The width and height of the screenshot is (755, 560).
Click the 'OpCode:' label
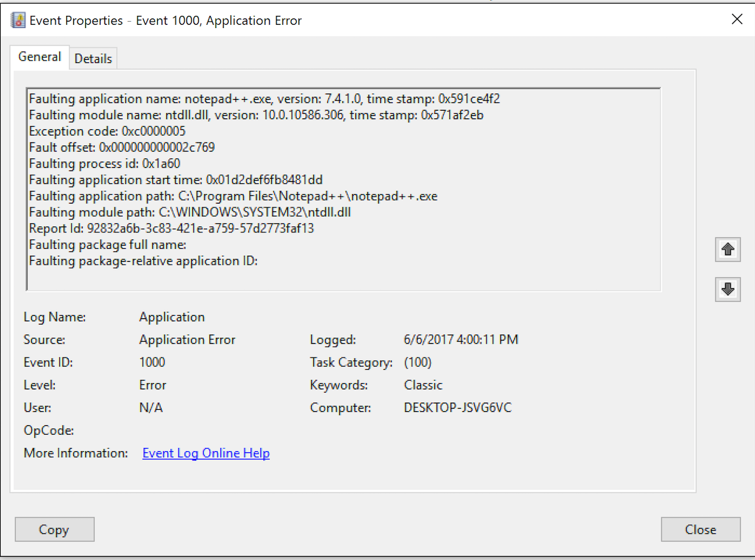[x=48, y=430]
